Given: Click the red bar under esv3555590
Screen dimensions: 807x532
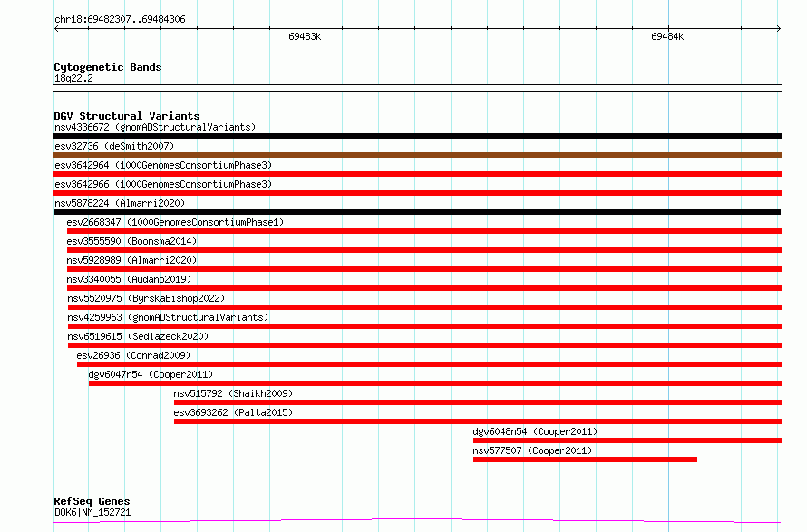Looking at the screenshot, I should [x=424, y=250].
